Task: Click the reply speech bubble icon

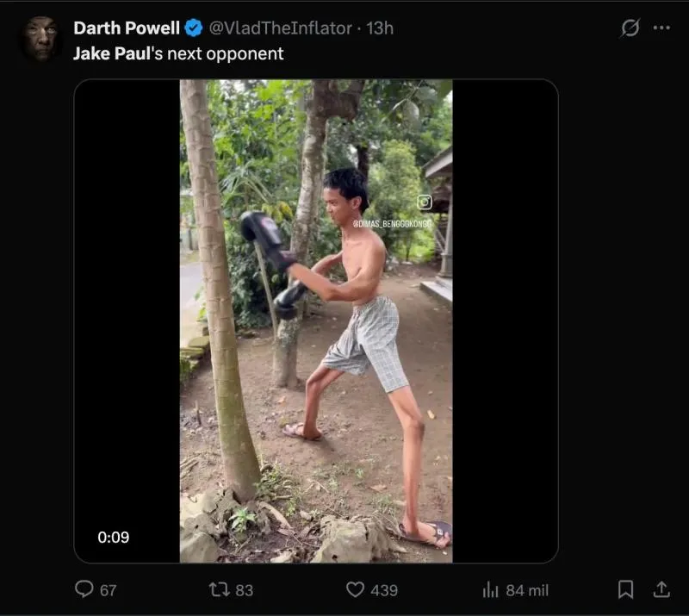Action: [x=84, y=589]
